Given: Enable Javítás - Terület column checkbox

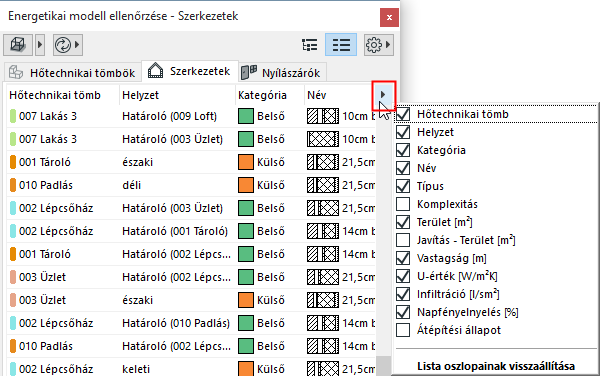Looking at the screenshot, I should pos(403,240).
